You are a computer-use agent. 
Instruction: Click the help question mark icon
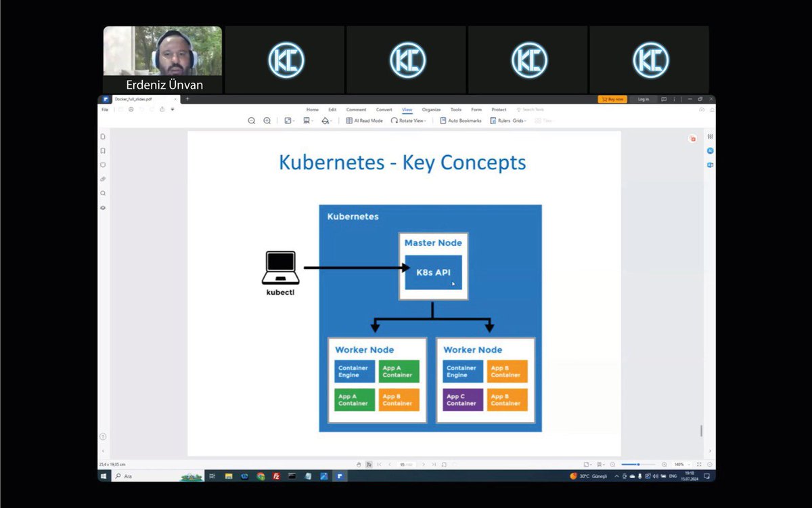(x=103, y=437)
